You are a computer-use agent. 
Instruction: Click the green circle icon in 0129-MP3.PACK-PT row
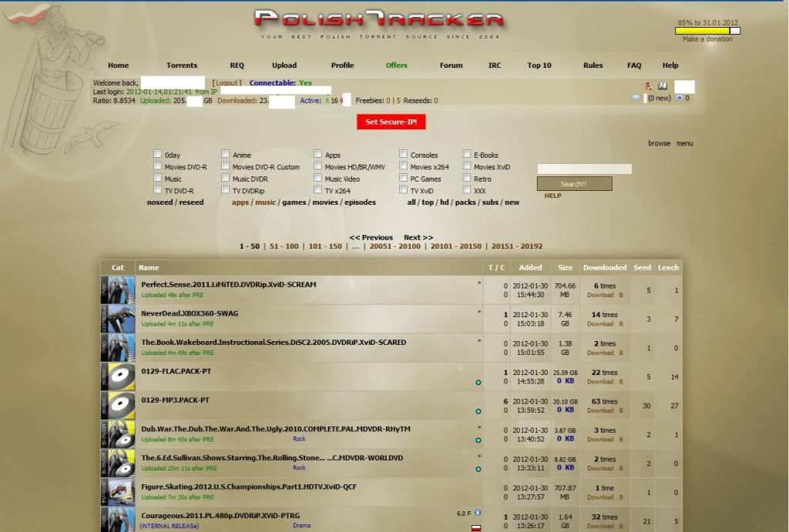pos(478,411)
